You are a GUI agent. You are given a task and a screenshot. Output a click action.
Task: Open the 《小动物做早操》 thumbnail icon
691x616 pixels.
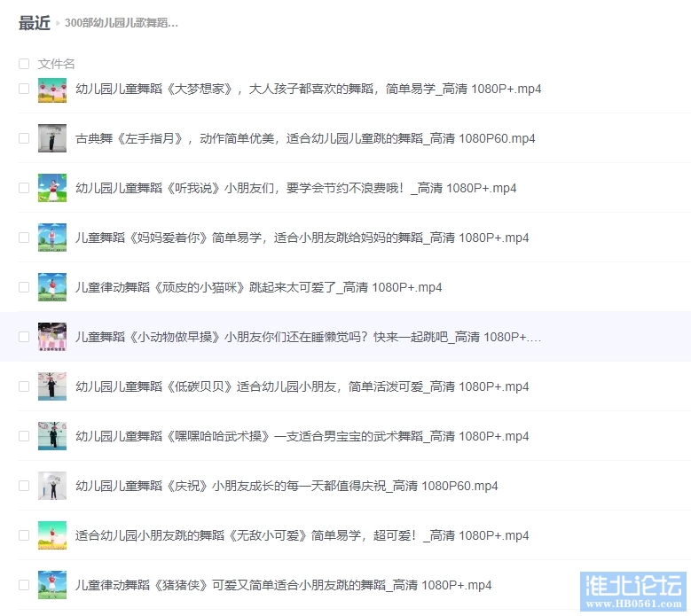[52, 337]
